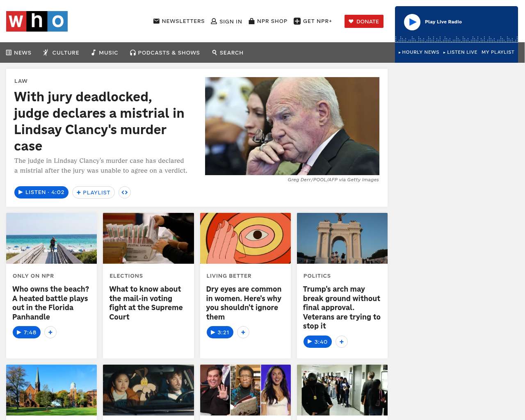Open the NPR Shop bag link
This screenshot has width=525, height=420.
(x=268, y=21)
